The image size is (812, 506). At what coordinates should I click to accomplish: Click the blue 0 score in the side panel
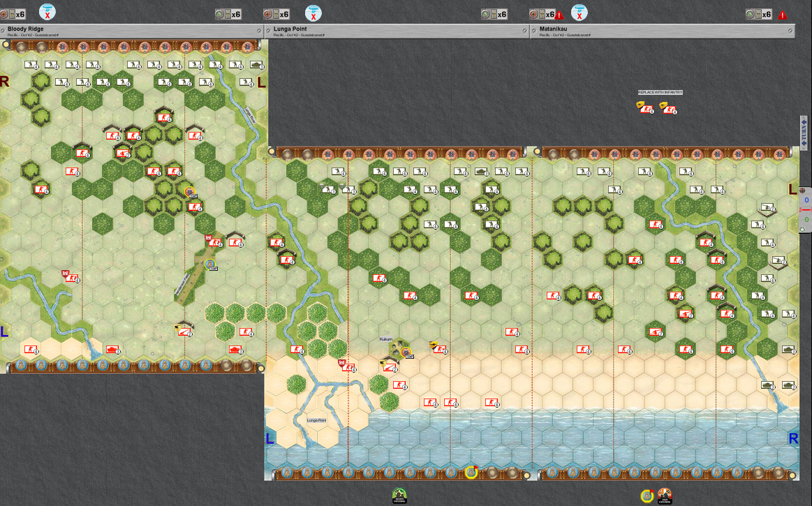point(806,200)
